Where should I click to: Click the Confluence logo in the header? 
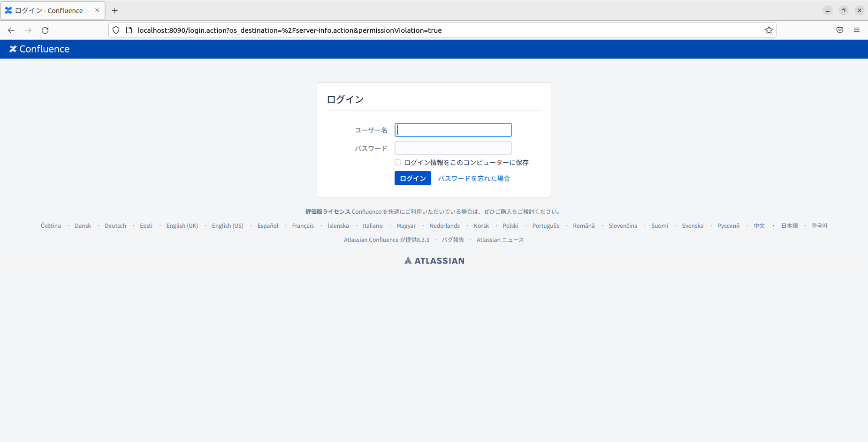39,49
